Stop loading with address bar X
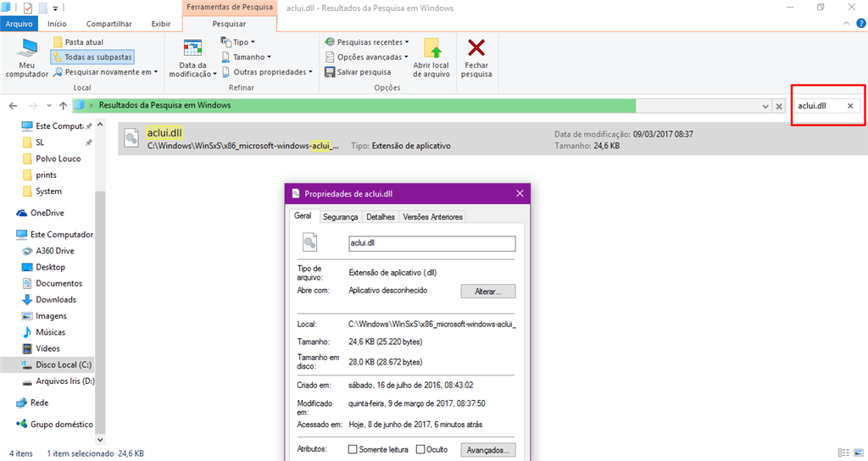Screen dimensions: 868x461 [779, 106]
